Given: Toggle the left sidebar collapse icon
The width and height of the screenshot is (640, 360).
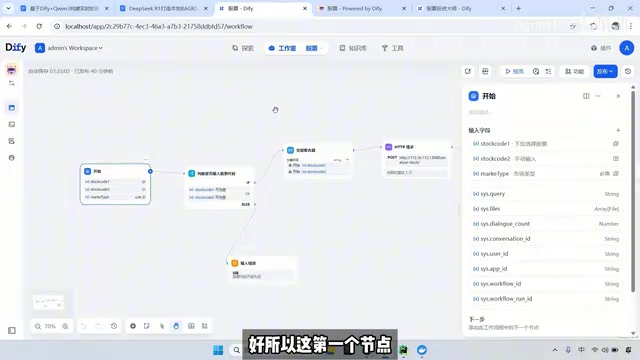Looking at the screenshot, I should (12, 331).
